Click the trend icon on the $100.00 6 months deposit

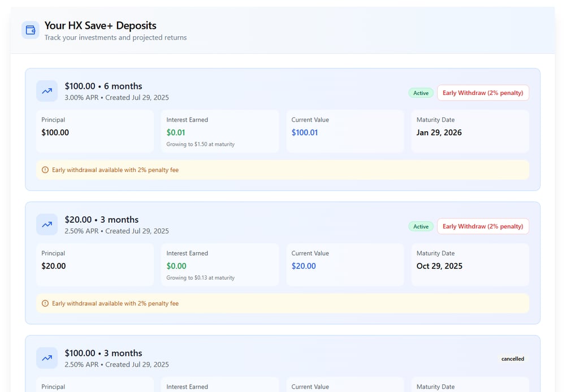coord(47,91)
